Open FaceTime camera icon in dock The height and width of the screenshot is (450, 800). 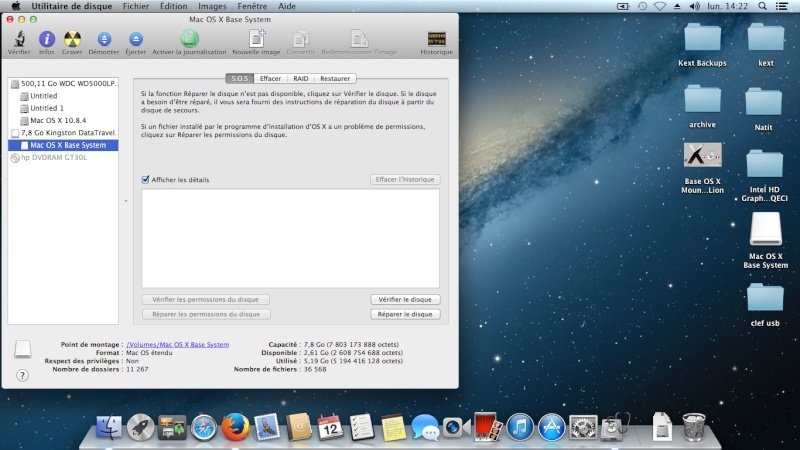click(x=456, y=428)
